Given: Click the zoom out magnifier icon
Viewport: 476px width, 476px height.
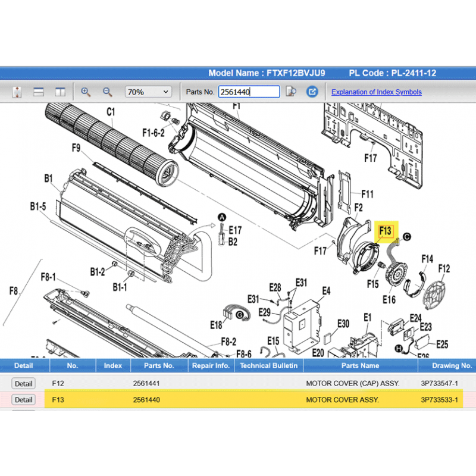Looking at the screenshot, I should [x=108, y=92].
